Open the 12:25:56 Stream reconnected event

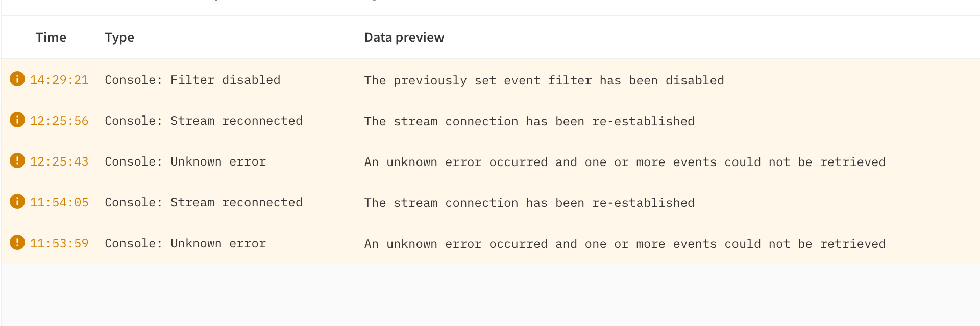click(x=491, y=121)
